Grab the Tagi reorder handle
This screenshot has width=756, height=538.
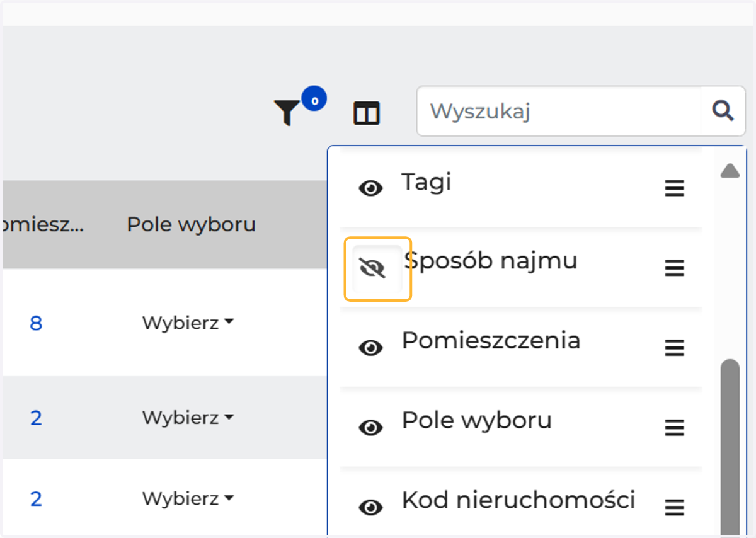(x=675, y=188)
